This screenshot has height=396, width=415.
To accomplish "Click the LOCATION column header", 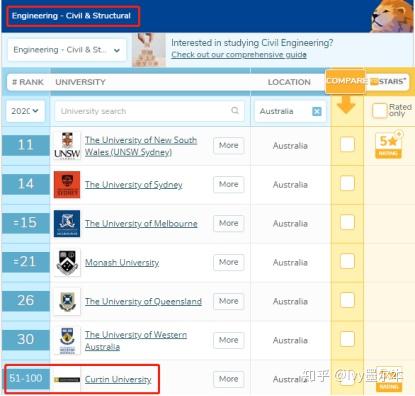I will [x=289, y=82].
